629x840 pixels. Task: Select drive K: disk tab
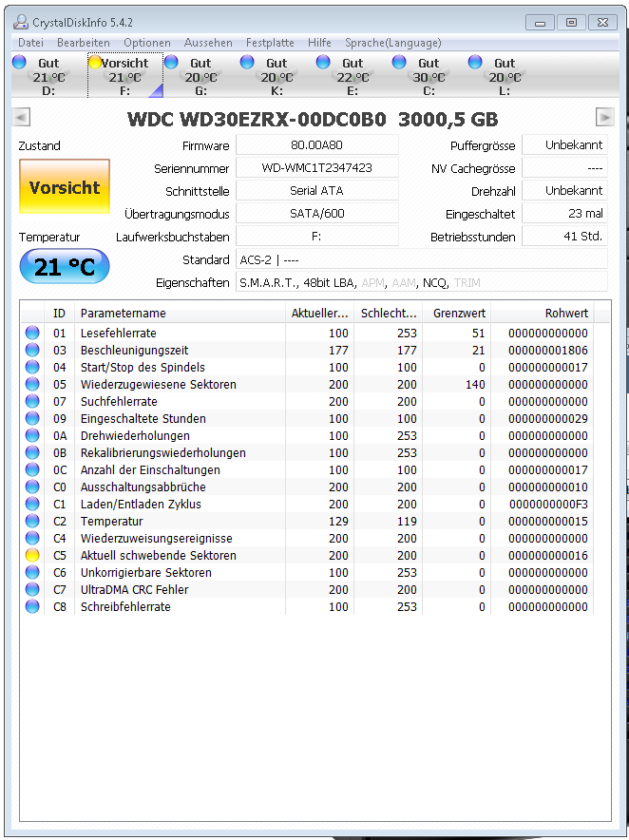(x=277, y=76)
